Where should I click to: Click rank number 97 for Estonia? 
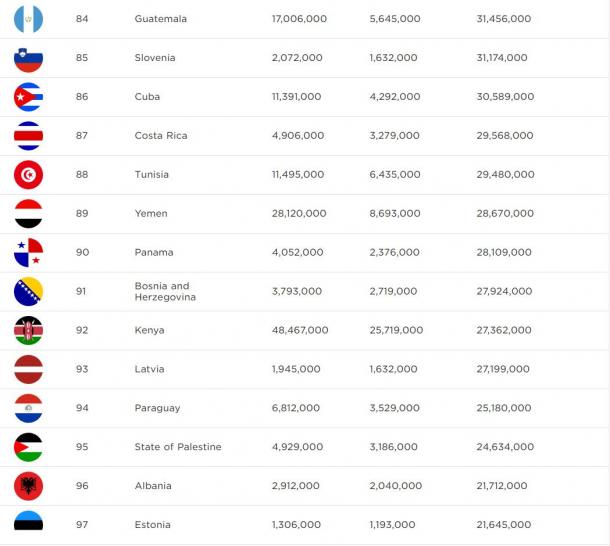tap(82, 525)
